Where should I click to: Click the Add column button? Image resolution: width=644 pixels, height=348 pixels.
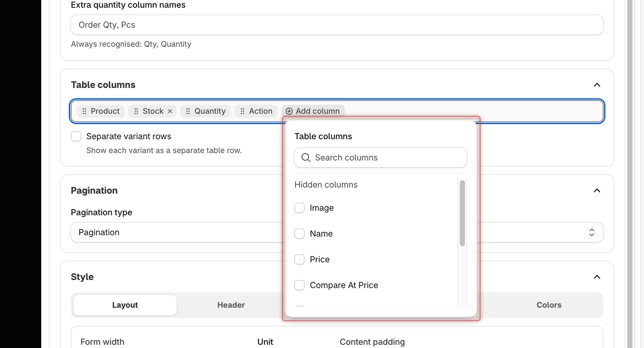click(x=313, y=111)
